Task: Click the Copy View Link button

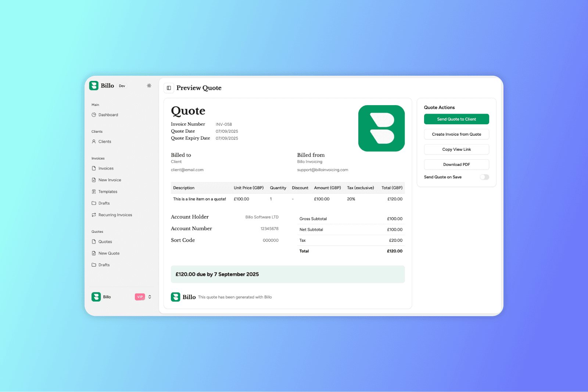Action: [456, 149]
